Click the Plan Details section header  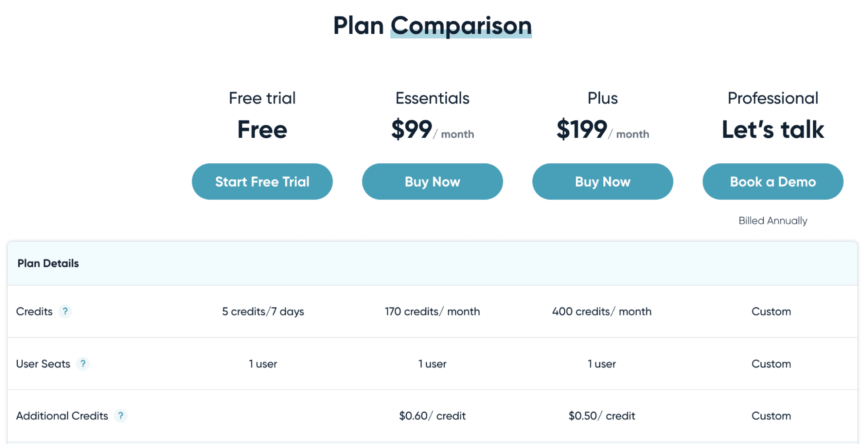(x=48, y=263)
